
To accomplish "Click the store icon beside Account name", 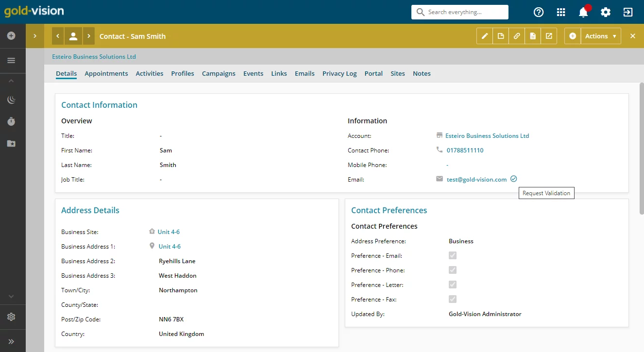I will [x=440, y=135].
